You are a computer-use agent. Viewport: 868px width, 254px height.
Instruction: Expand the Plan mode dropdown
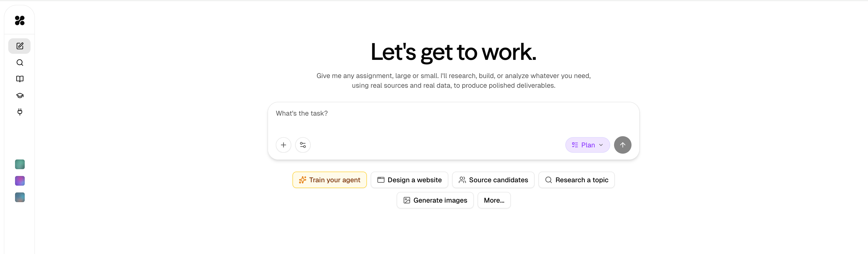(x=587, y=145)
